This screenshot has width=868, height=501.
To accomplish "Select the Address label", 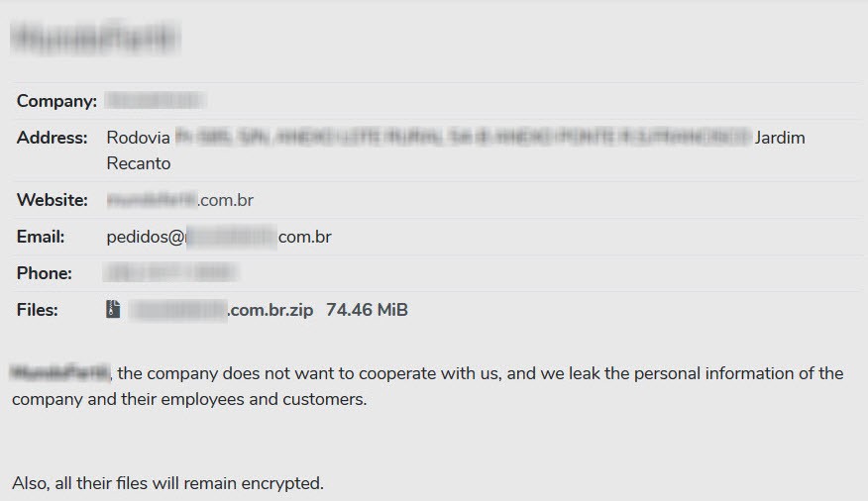I will coord(52,138).
